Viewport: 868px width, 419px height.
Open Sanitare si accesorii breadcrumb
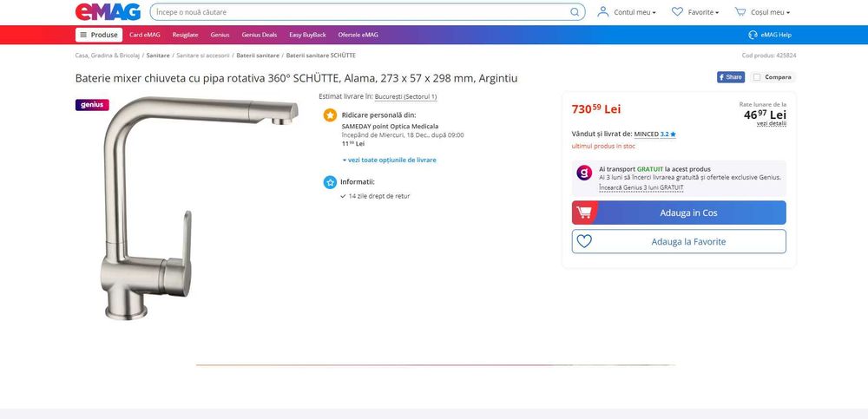202,56
